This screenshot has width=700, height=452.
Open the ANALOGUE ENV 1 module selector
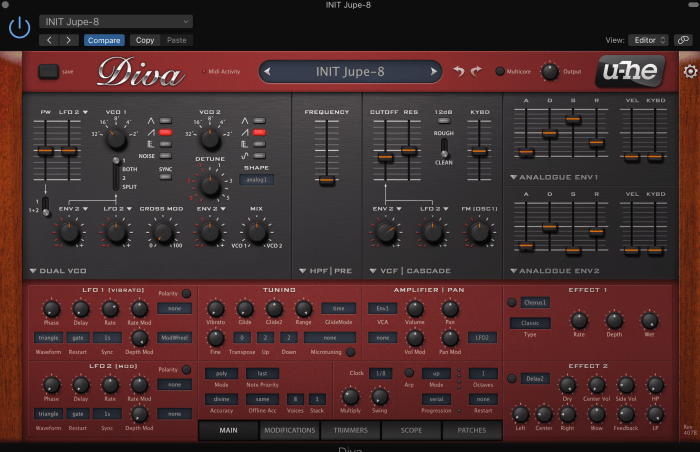pyautogui.click(x=514, y=177)
